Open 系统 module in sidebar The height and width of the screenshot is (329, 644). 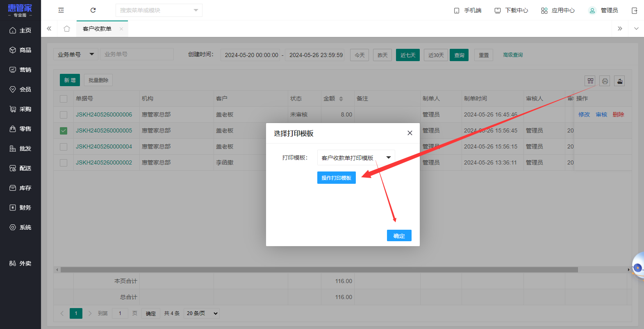tap(20, 227)
